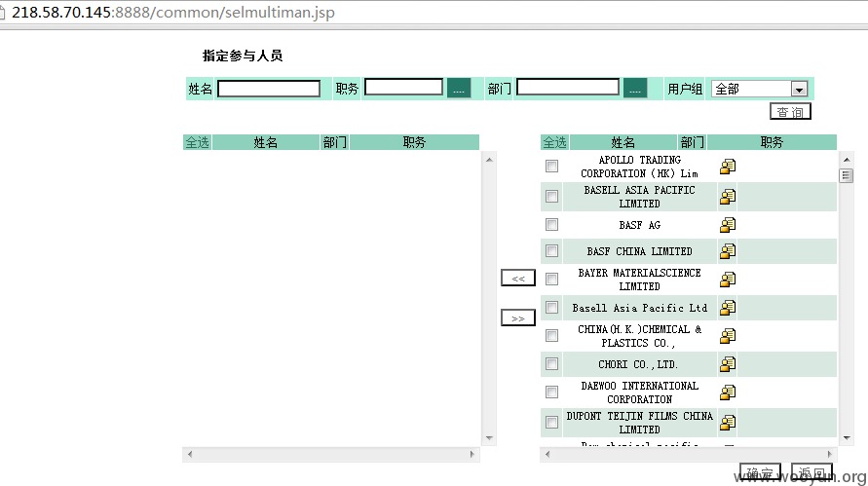
Task: Open user icon for DAEWOO INTERNATIONAL CORPORATION row
Action: point(728,393)
